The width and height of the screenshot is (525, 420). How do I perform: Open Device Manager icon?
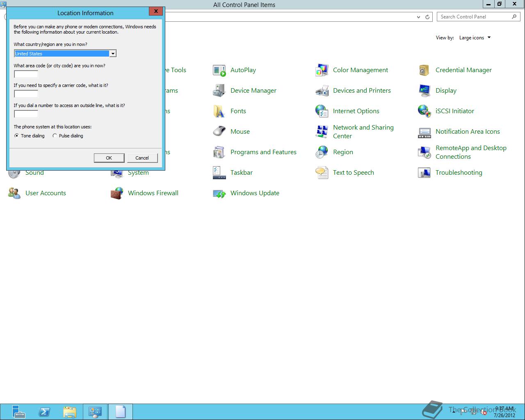pyautogui.click(x=219, y=91)
